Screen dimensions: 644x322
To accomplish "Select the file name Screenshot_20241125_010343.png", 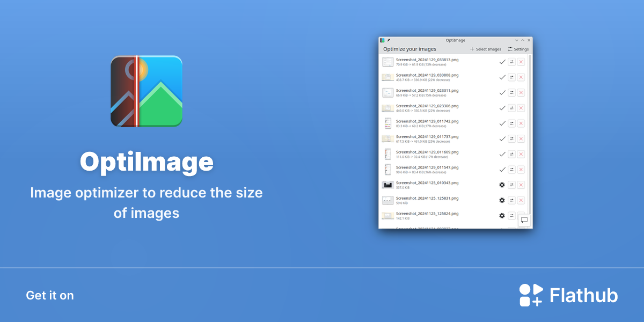I will tap(427, 182).
